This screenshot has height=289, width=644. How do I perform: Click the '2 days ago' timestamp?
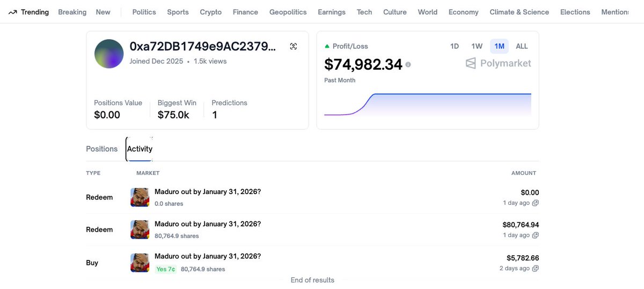(x=514, y=269)
